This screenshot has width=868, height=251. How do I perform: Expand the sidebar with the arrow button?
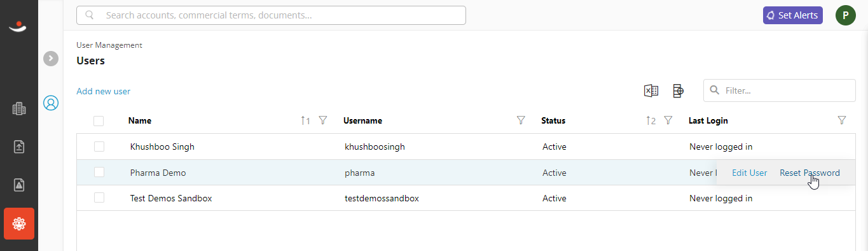click(51, 59)
